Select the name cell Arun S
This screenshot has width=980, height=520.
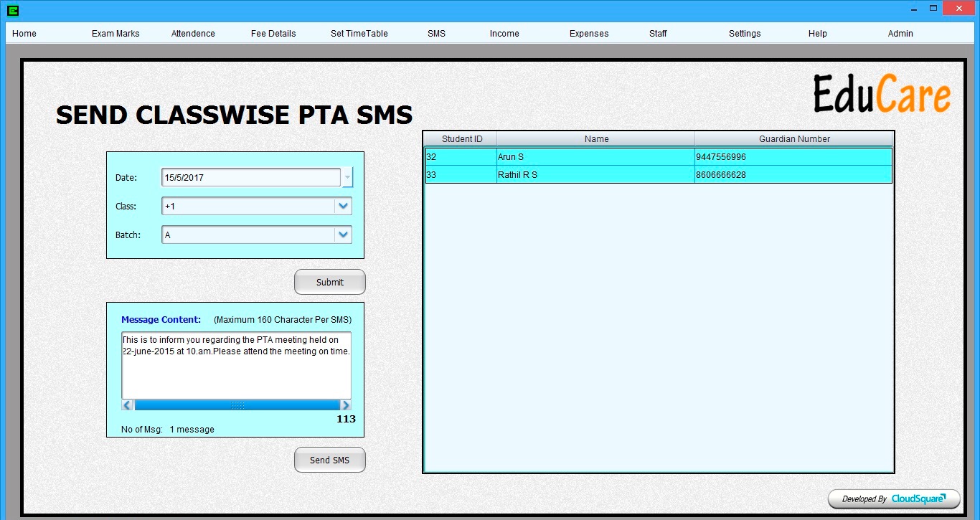coord(595,156)
